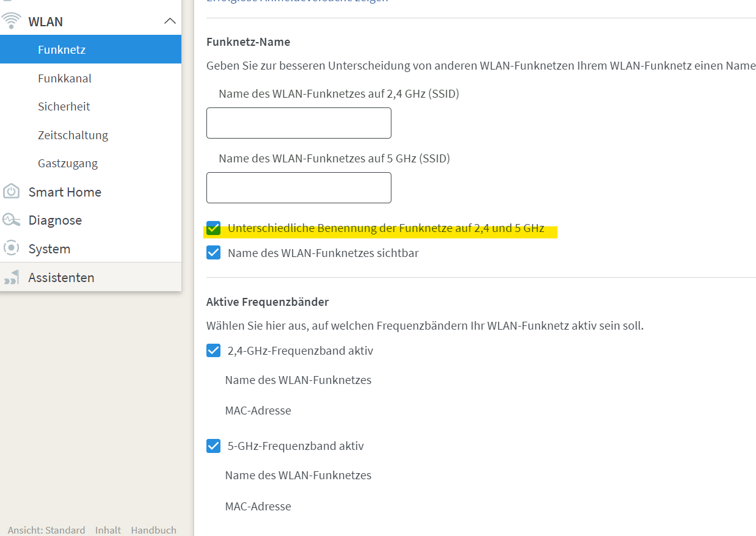756x536 pixels.
Task: Click the WLAN wifi signal icon
Action: (12, 21)
